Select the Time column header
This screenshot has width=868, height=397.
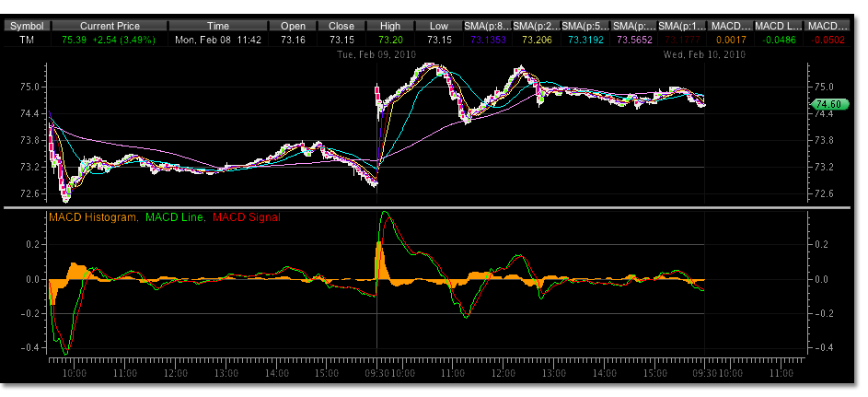click(x=218, y=27)
